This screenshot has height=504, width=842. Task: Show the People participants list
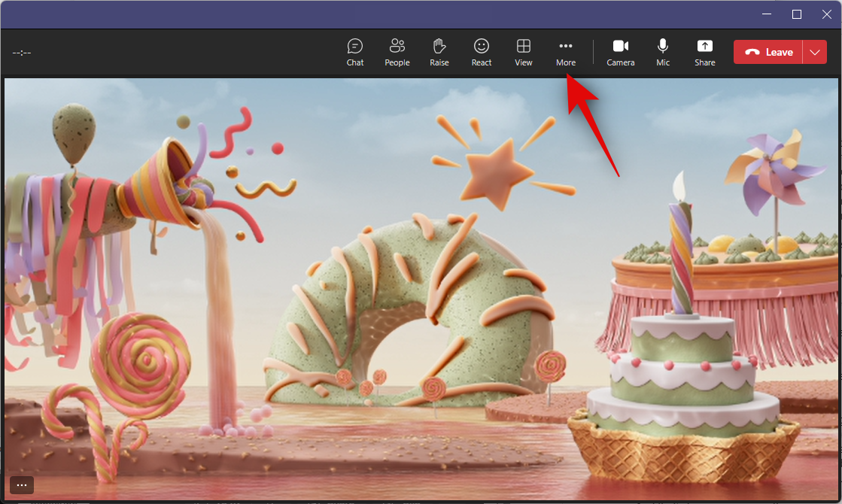point(397,52)
